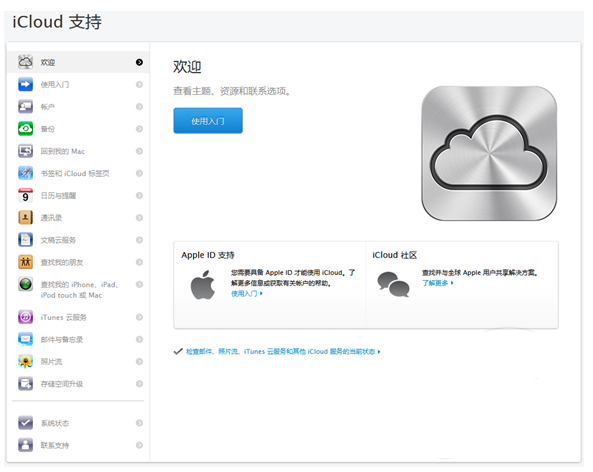Viewport: 593px width, 472px height.
Task: Click the 欢迎 main heading
Action: pyautogui.click(x=187, y=67)
